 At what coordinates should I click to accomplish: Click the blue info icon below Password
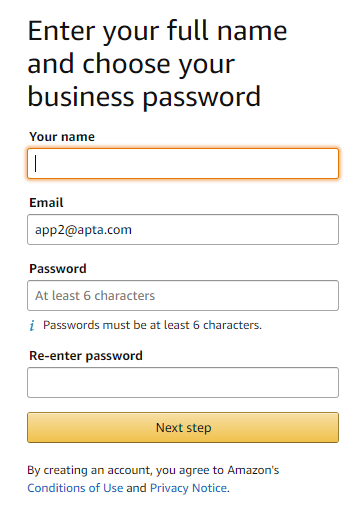[32, 325]
